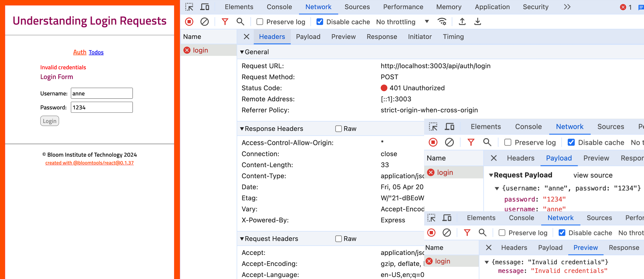Image resolution: width=644 pixels, height=279 pixels.
Task: Open network search magnifier icon
Action: pyautogui.click(x=240, y=22)
